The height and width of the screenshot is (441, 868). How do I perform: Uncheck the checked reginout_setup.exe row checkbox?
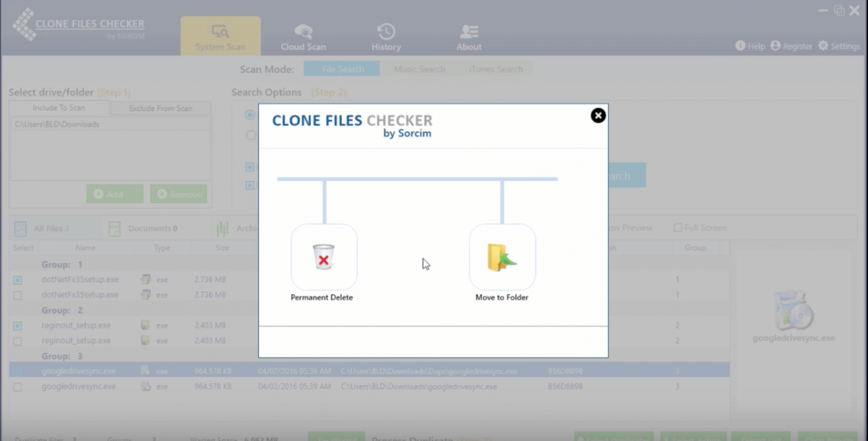tap(17, 325)
